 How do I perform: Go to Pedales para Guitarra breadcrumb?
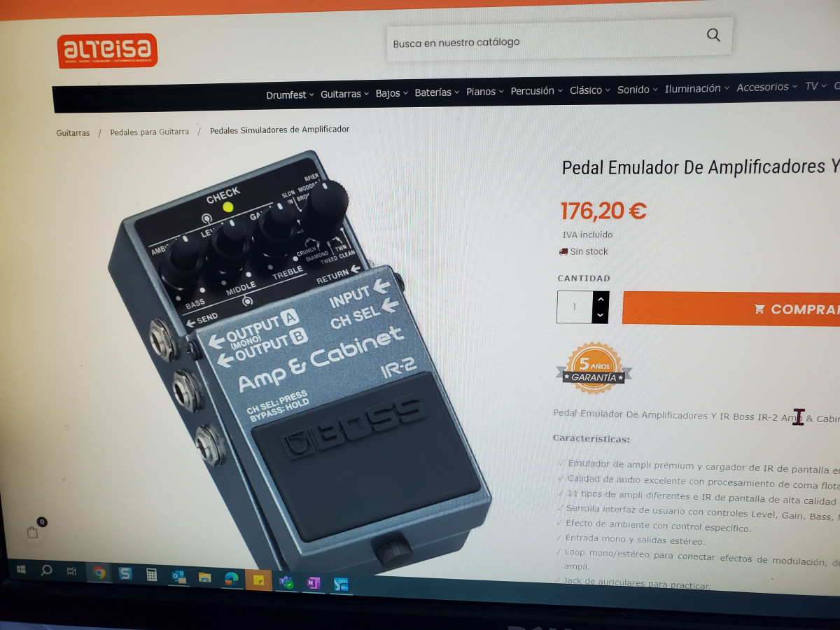[x=149, y=132]
